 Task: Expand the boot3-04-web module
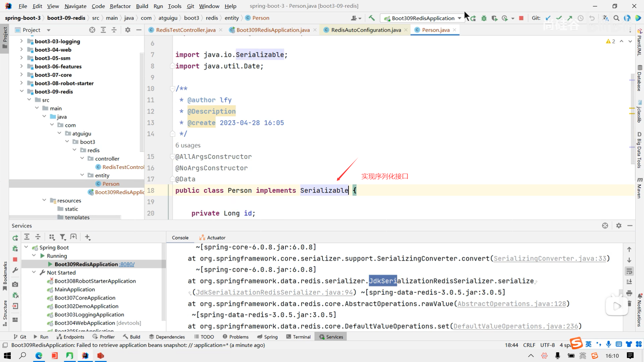tap(22, 49)
